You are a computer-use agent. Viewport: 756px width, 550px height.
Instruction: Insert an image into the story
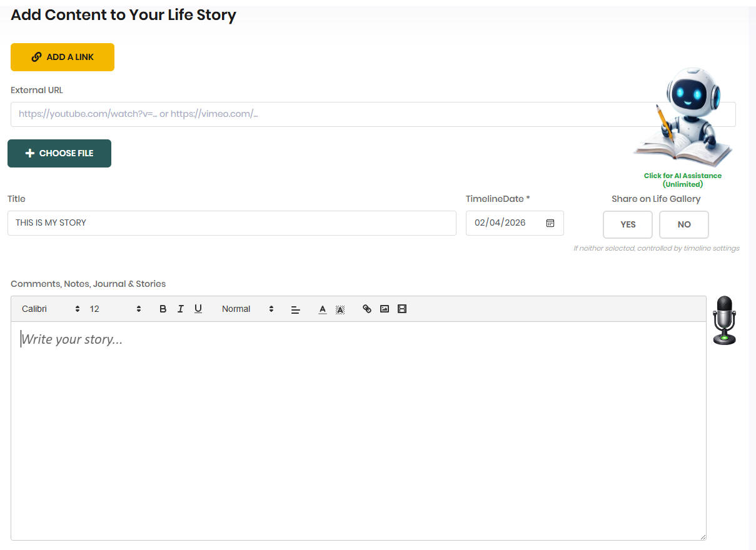tap(384, 308)
